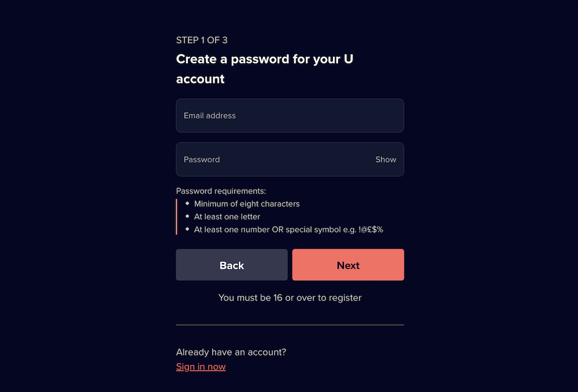This screenshot has width=578, height=392.
Task: Click the orange bar beside the requirements
Action: (176, 217)
